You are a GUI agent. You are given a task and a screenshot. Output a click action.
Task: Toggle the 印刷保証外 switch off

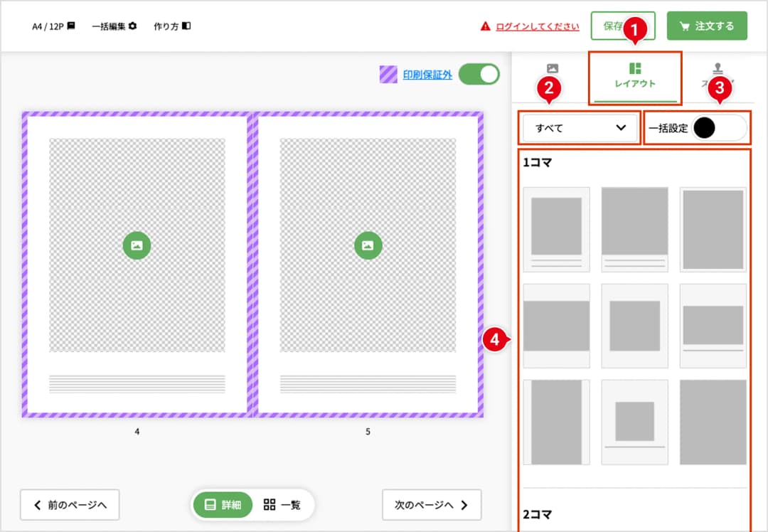pyautogui.click(x=479, y=74)
